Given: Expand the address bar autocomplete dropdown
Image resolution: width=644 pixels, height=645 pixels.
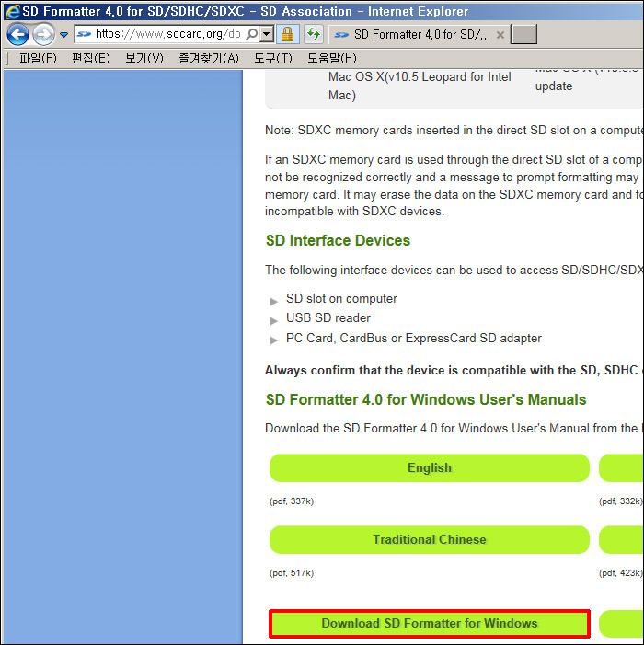Looking at the screenshot, I should [267, 34].
